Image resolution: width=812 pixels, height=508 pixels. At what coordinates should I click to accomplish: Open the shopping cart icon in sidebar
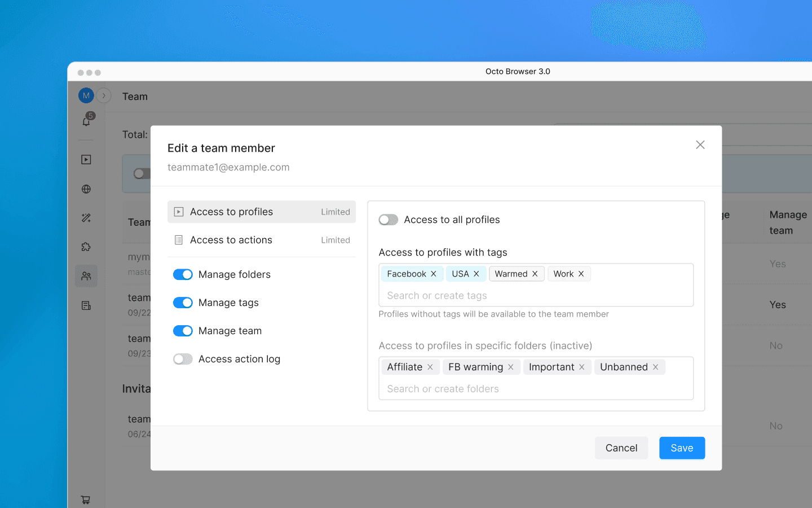[x=86, y=500]
